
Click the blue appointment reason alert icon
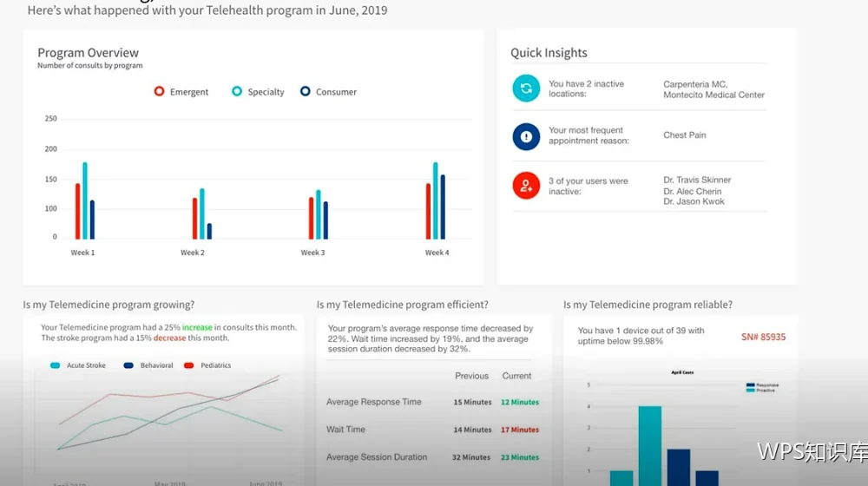click(526, 137)
